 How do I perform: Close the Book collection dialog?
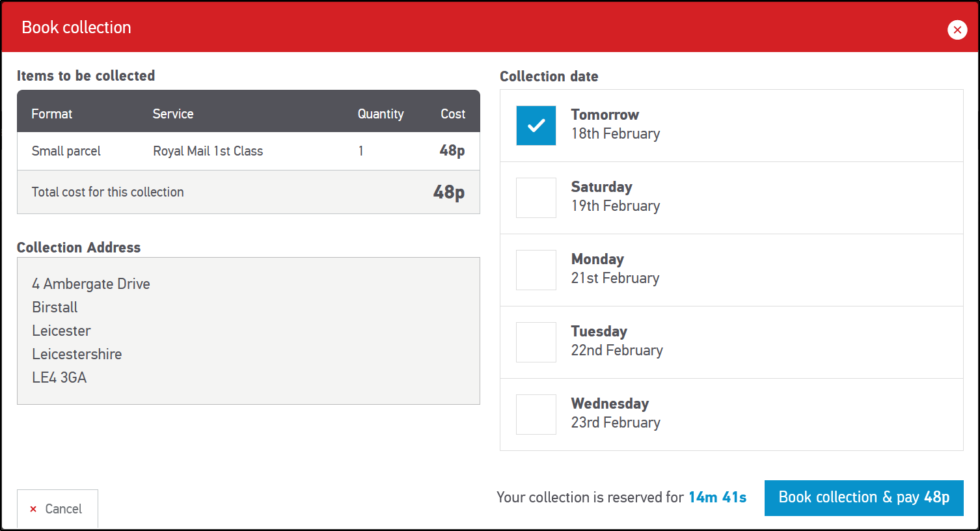[x=957, y=30]
